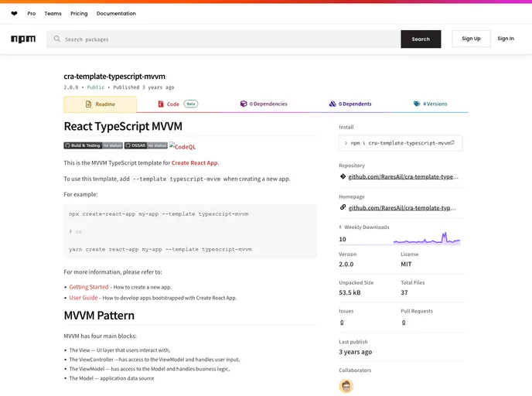The width and height of the screenshot is (532, 396).
Task: Open the Getting Started link
Action: tap(89, 287)
